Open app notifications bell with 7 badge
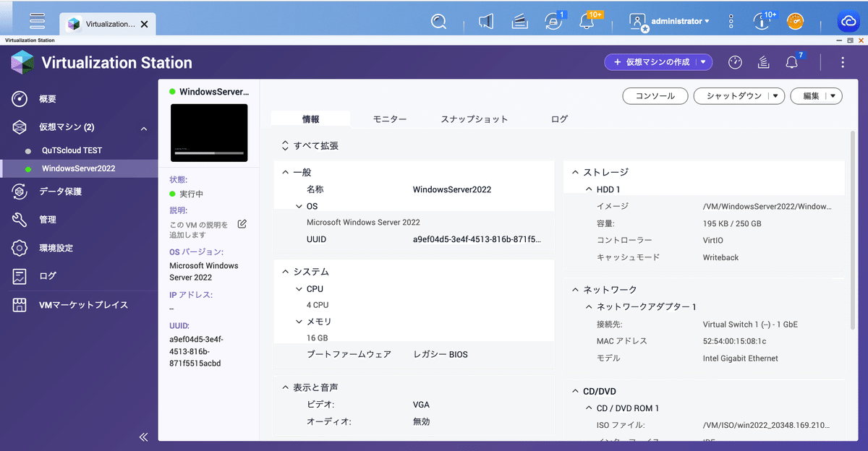 pos(793,61)
